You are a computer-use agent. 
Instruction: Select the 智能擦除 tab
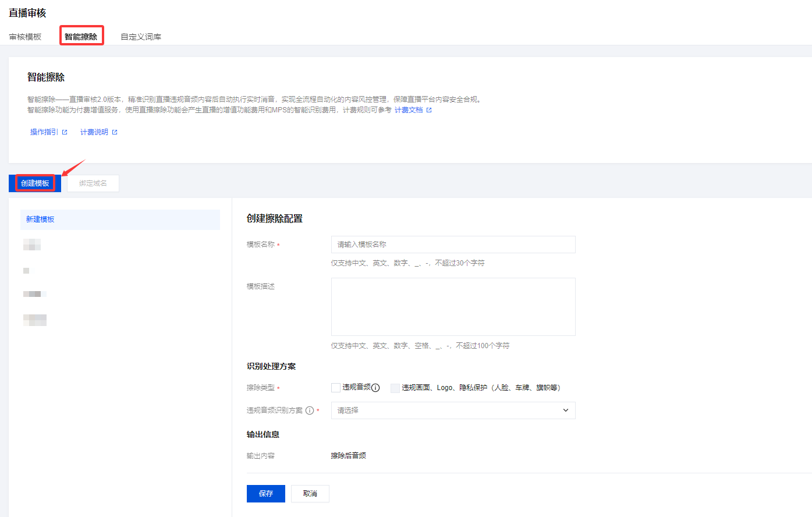pos(81,37)
